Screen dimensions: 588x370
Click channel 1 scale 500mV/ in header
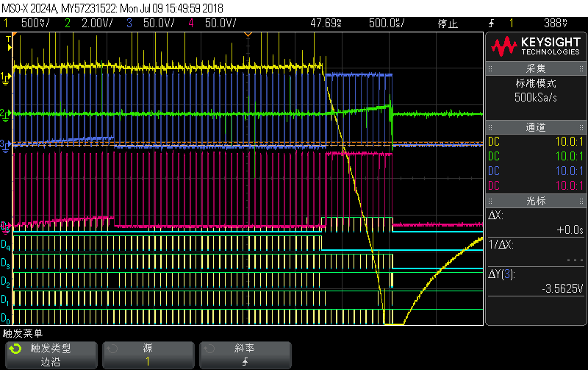35,24
